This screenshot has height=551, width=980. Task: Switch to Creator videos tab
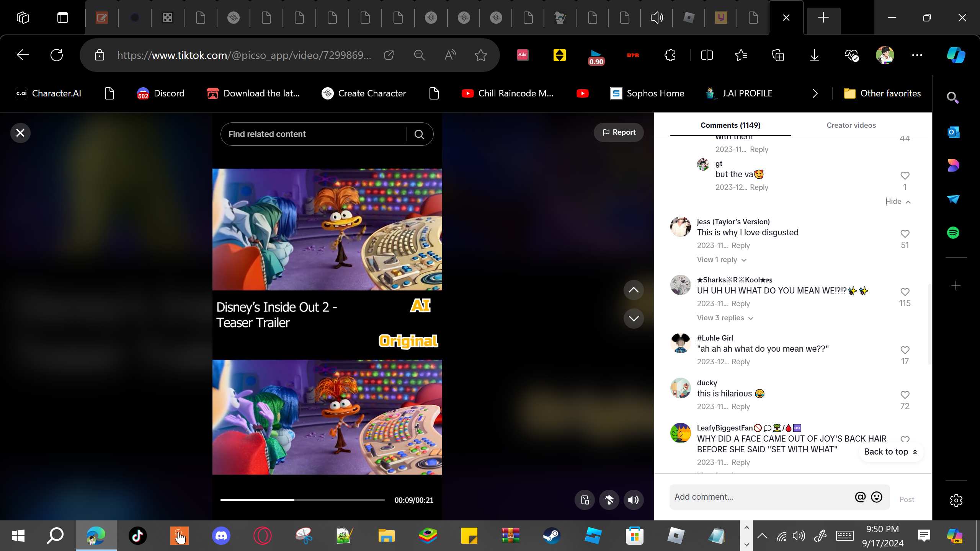851,125
